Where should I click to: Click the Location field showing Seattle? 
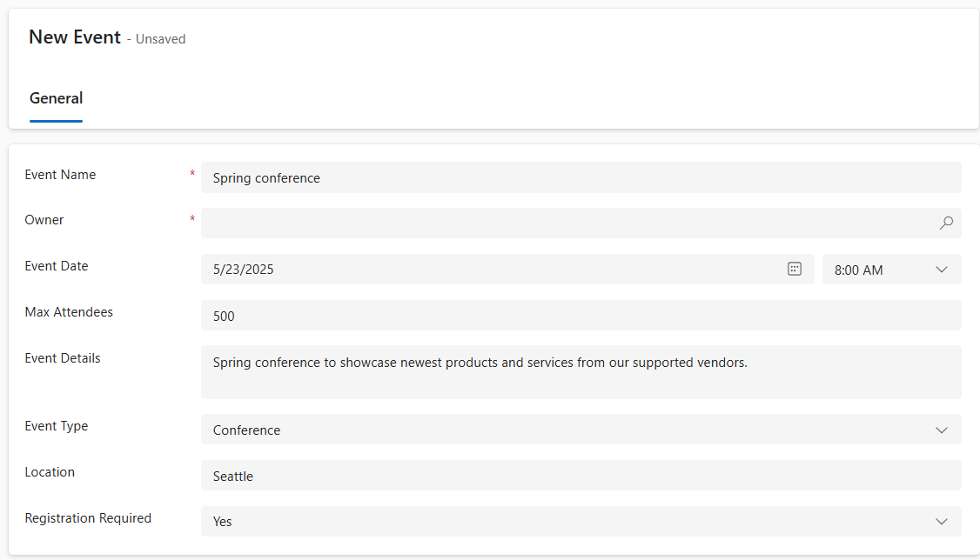pyautogui.click(x=581, y=476)
